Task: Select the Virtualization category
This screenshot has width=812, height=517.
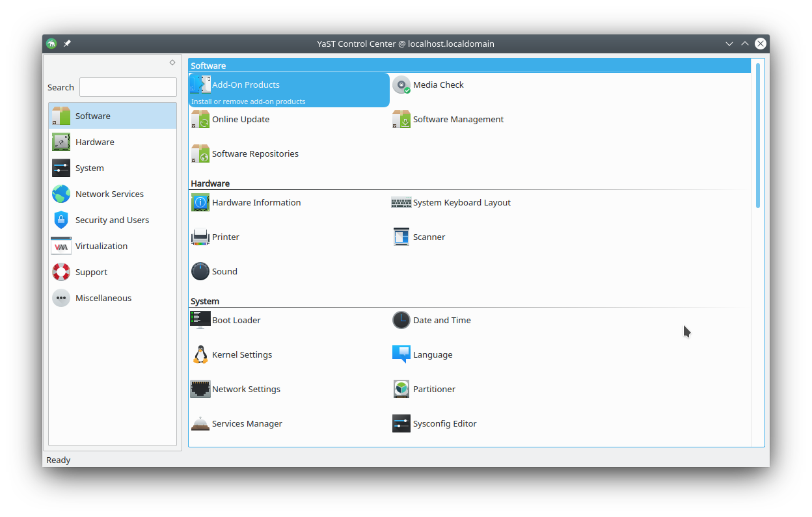Action: [x=101, y=246]
